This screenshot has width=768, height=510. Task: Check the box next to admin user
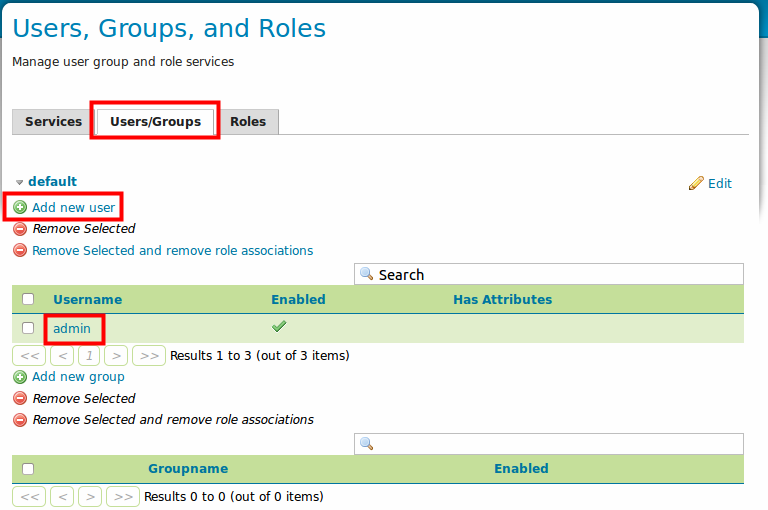tap(28, 328)
